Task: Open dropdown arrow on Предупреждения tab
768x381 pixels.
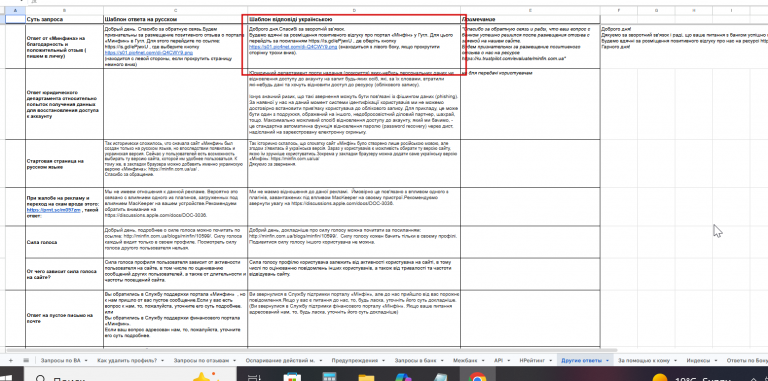Action: tap(384, 360)
